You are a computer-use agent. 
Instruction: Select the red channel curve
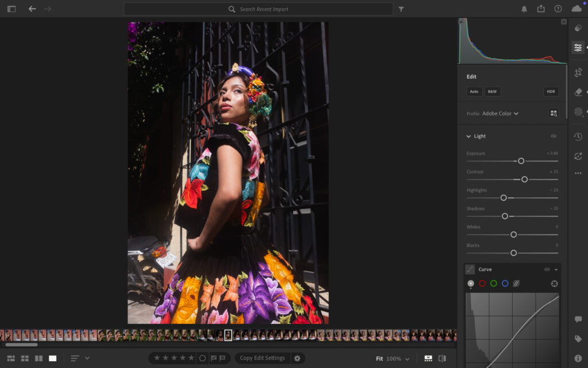tap(482, 283)
